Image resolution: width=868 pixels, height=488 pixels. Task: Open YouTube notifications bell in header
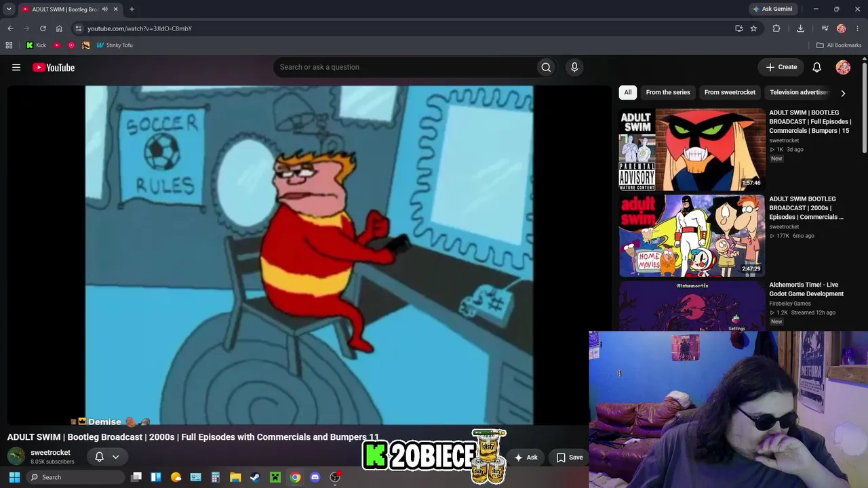[x=817, y=67]
